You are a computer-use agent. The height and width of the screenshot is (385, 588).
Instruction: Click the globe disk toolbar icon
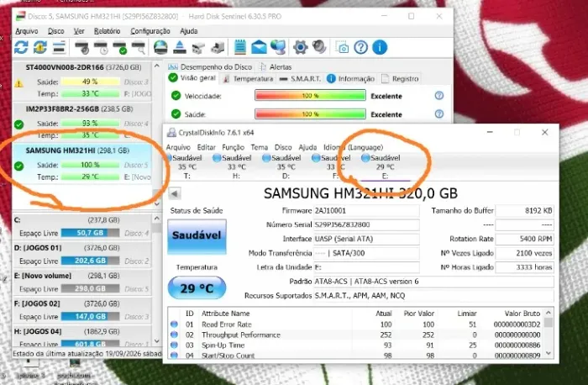click(160, 48)
